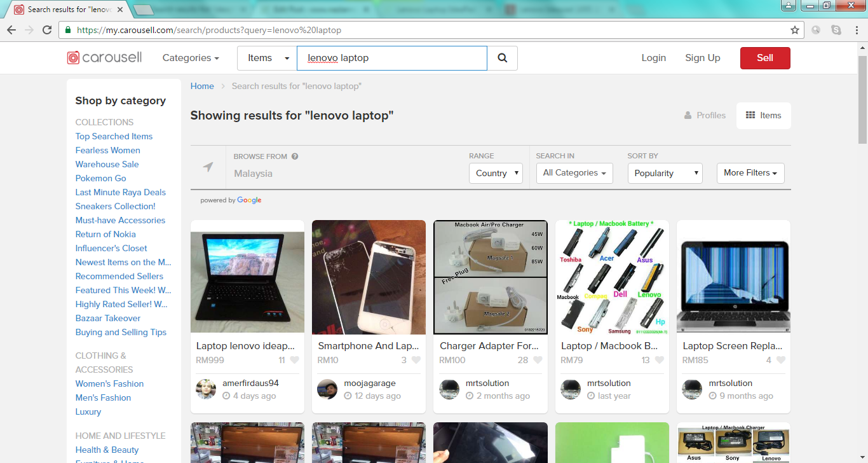Open the Pokemon Go collection link
The width and height of the screenshot is (868, 463).
(100, 178)
